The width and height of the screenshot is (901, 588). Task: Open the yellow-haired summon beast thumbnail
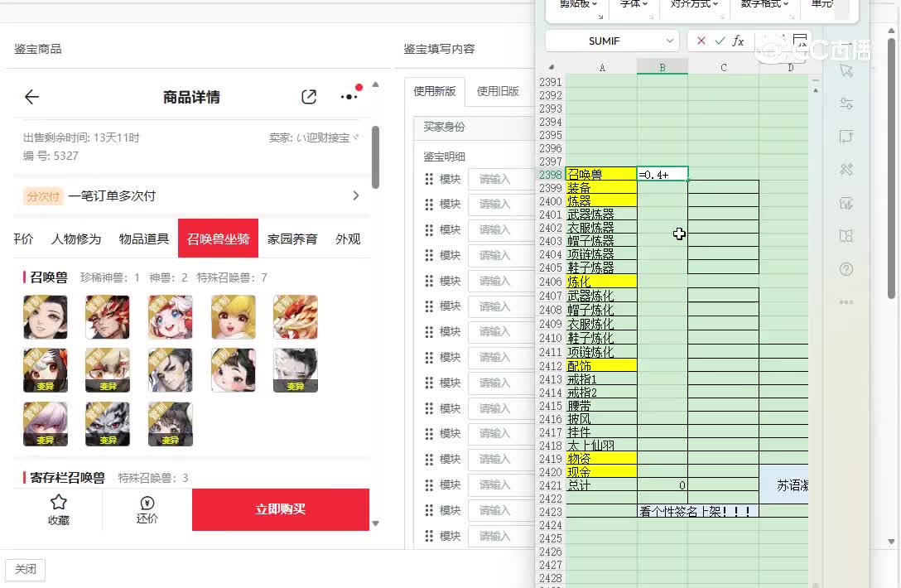(x=233, y=317)
